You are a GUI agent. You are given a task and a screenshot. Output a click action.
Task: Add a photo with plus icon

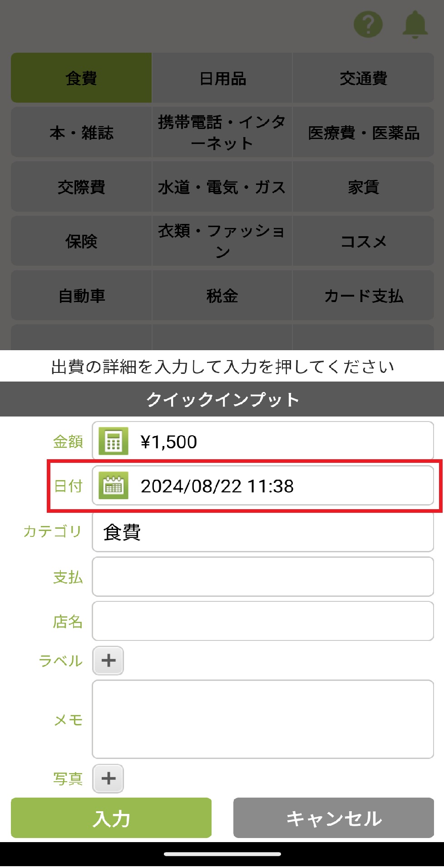(x=108, y=779)
